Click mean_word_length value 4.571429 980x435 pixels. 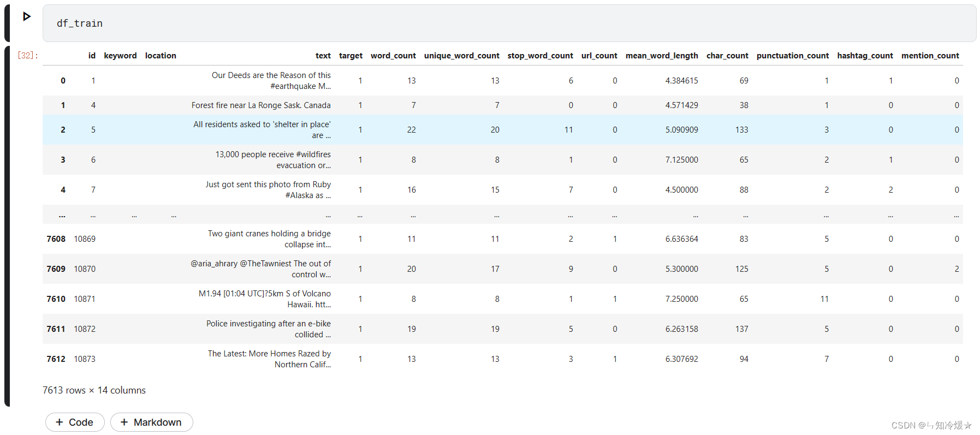pos(681,105)
